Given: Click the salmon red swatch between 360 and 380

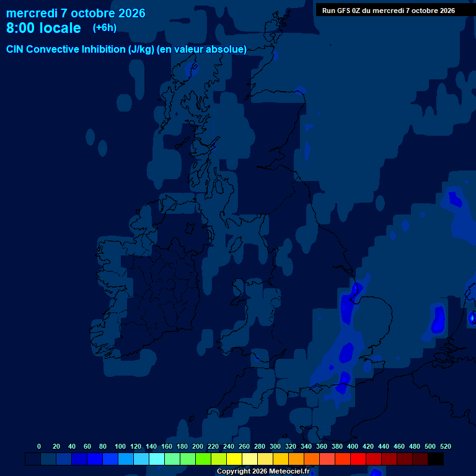Looking at the screenshot, I should click(327, 459).
